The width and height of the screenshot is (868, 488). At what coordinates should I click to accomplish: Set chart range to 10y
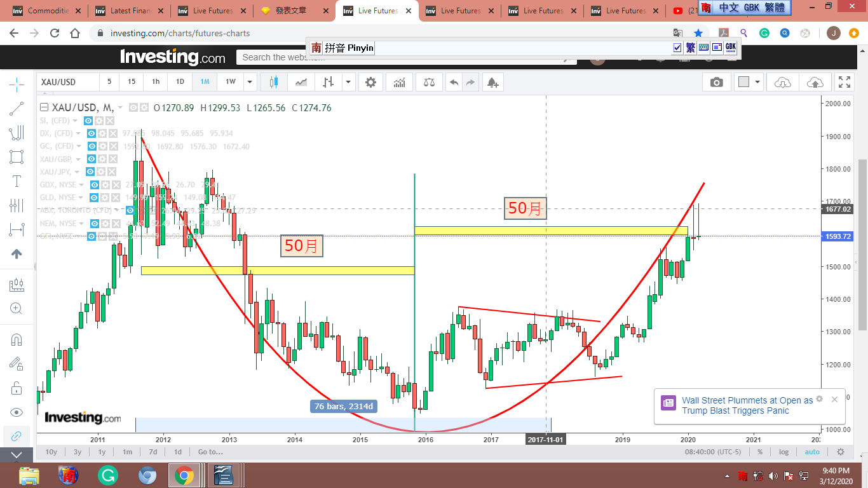click(51, 452)
